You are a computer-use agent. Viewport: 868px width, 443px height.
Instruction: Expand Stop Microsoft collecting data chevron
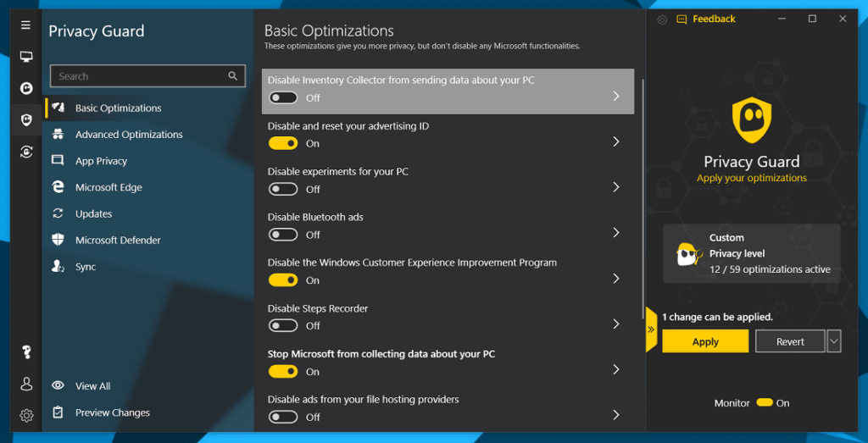[616, 369]
